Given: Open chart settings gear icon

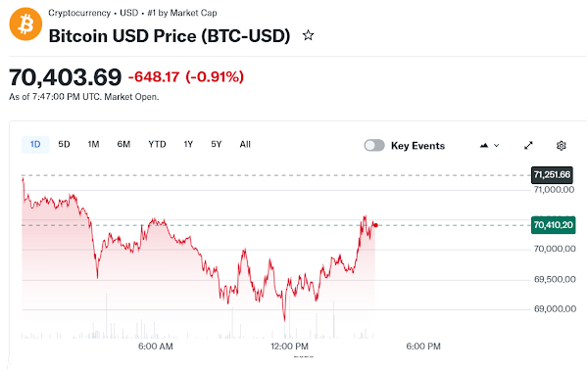Looking at the screenshot, I should click(561, 146).
